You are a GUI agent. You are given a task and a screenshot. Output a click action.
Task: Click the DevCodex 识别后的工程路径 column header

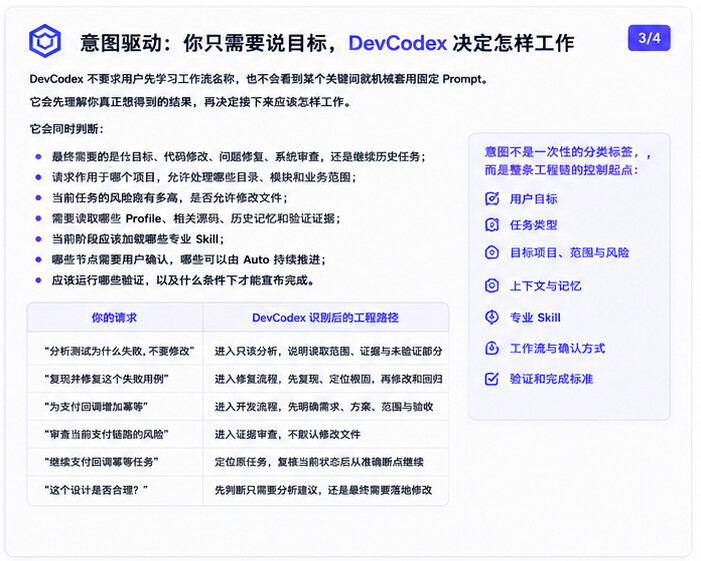click(325, 318)
